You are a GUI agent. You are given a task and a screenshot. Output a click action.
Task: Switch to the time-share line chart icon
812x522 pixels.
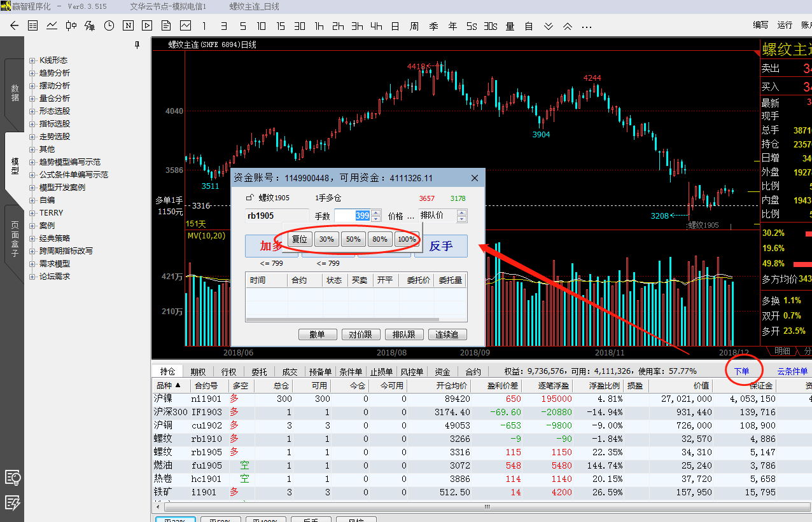click(x=52, y=26)
